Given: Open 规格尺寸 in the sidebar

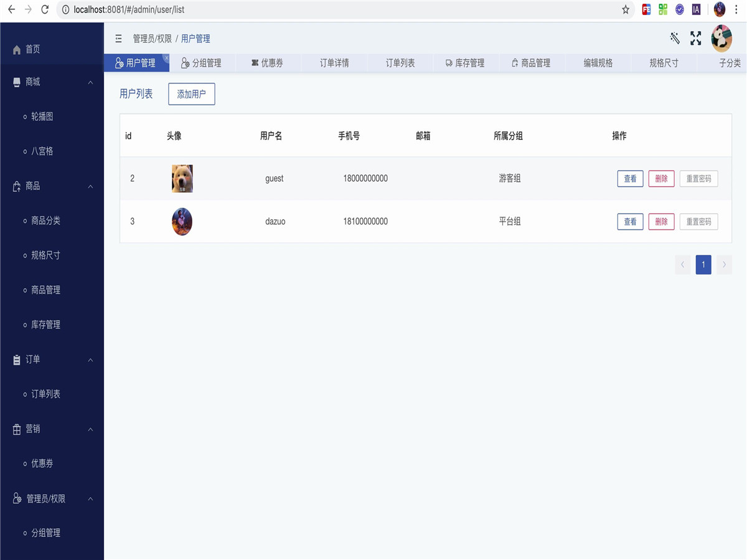Looking at the screenshot, I should click(45, 255).
